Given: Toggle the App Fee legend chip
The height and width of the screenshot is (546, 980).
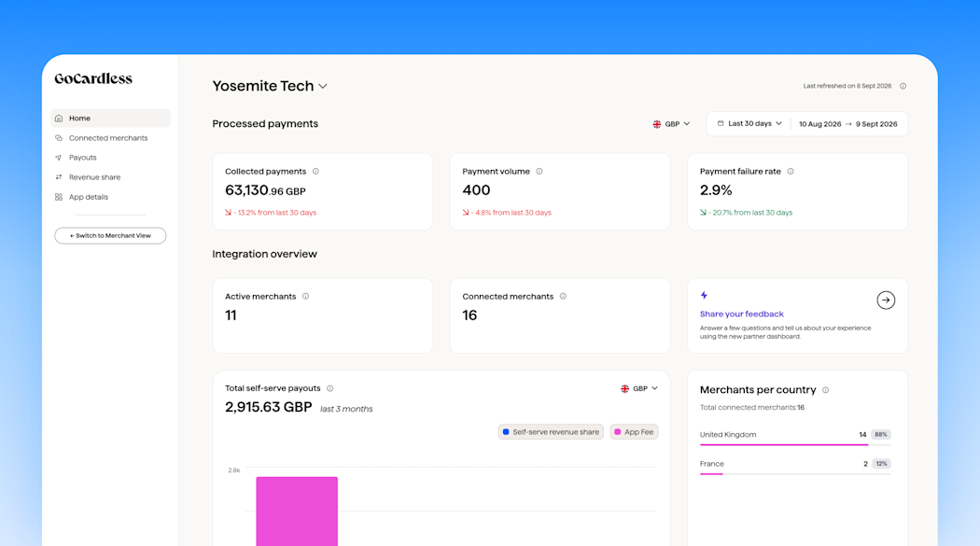Looking at the screenshot, I should pos(634,432).
